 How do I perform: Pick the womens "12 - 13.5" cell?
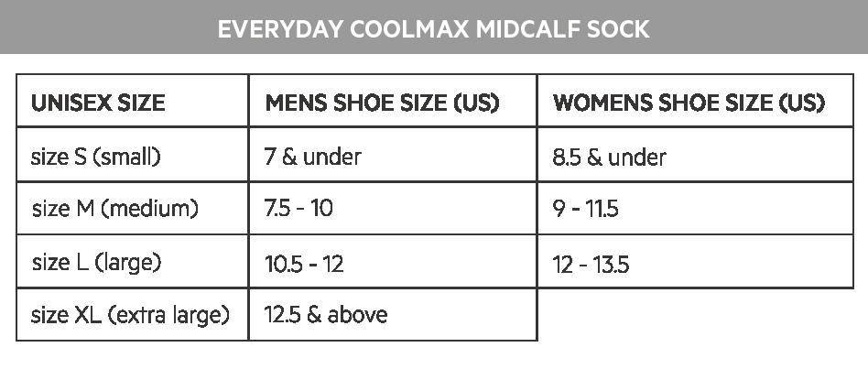(x=591, y=265)
